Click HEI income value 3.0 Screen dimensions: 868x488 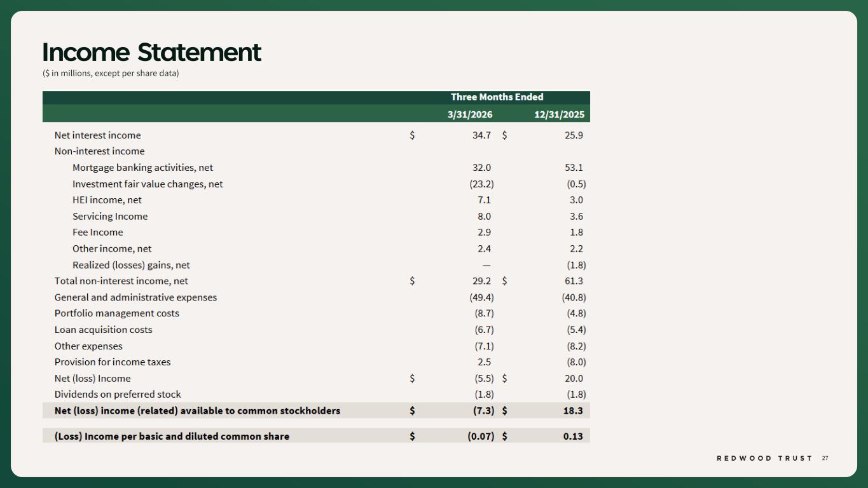click(x=576, y=200)
